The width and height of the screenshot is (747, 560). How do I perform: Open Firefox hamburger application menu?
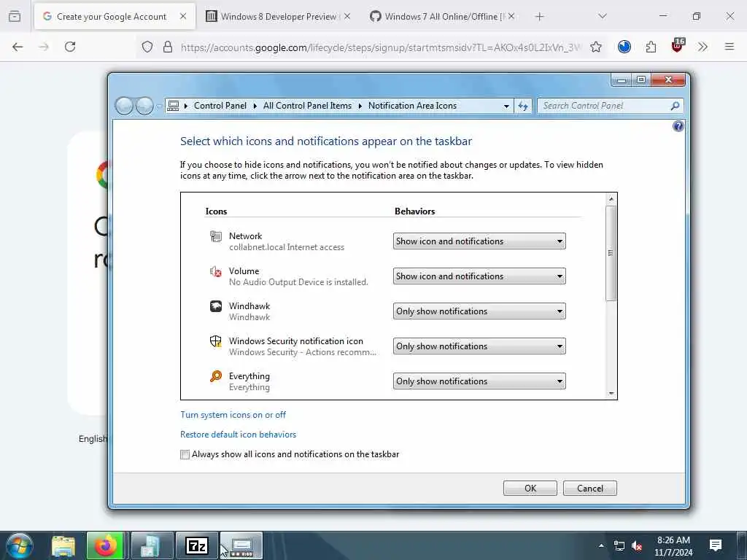(x=729, y=47)
